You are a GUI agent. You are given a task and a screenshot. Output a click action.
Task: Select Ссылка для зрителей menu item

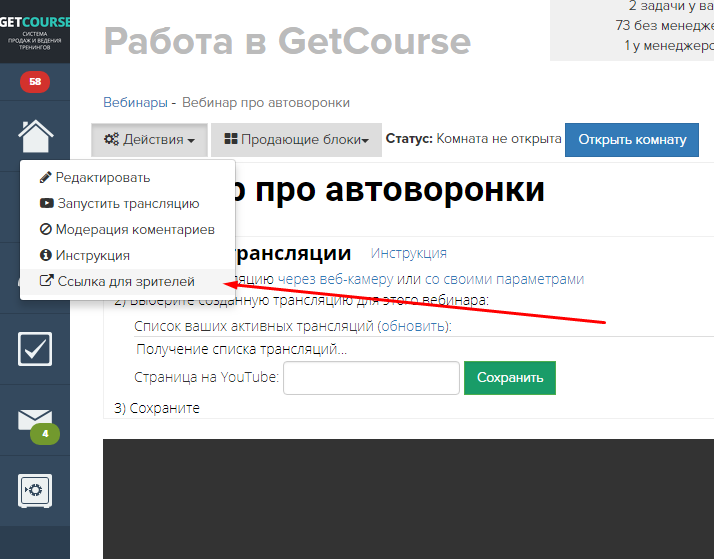pos(128,281)
